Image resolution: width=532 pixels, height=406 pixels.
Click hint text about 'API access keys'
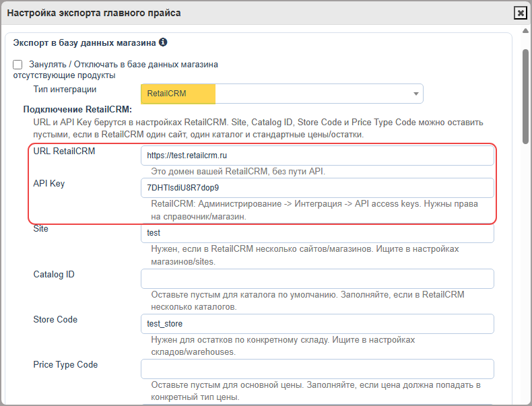pyautogui.click(x=314, y=210)
